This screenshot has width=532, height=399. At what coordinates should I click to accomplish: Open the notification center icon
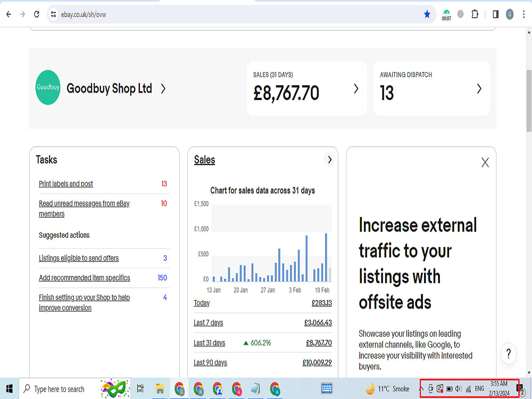(520, 389)
